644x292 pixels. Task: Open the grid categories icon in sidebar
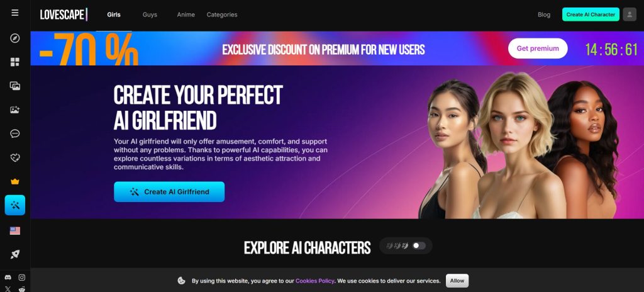[15, 62]
